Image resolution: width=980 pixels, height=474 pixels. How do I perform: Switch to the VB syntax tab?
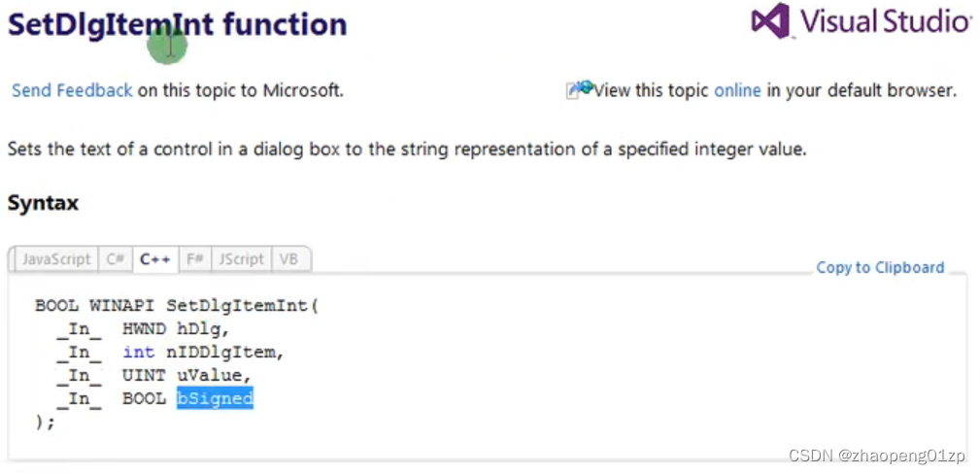(x=288, y=259)
